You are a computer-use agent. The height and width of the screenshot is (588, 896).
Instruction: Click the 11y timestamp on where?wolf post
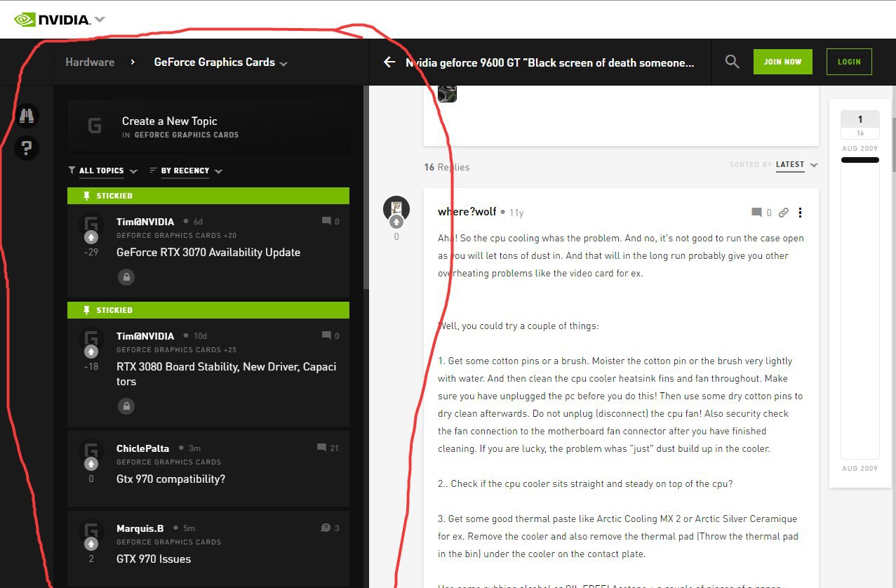(x=516, y=213)
